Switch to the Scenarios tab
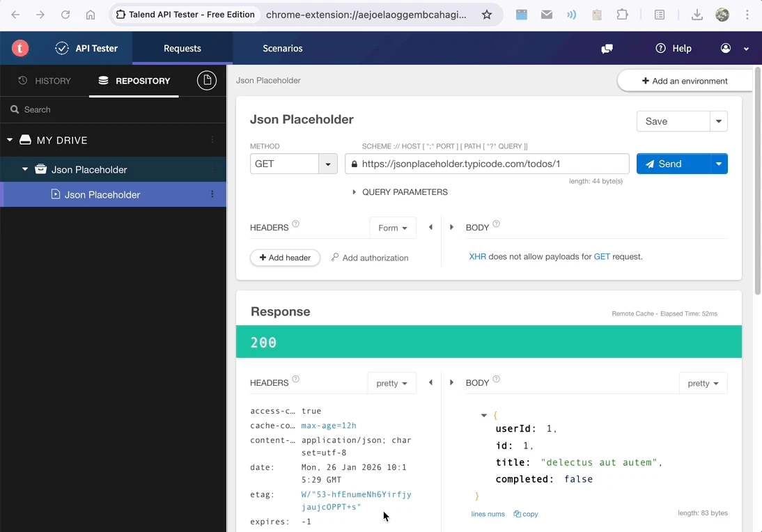Screen dimensions: 762x532 click(x=282, y=48)
